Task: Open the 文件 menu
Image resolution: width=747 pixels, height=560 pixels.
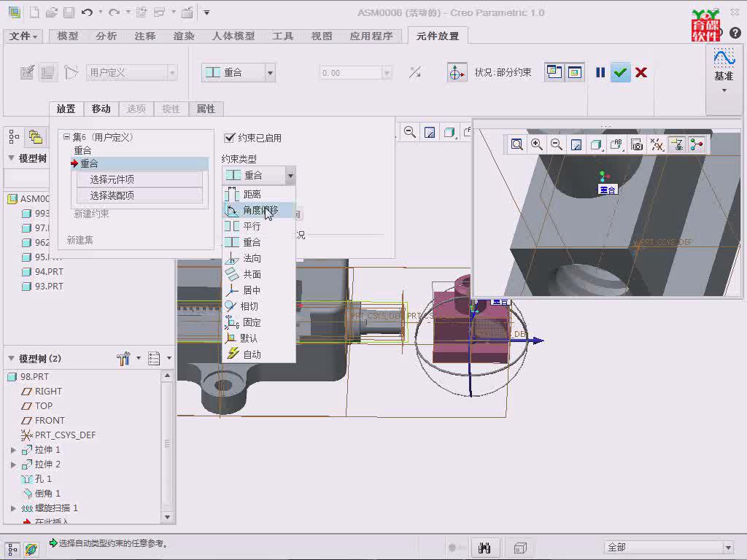Action: pyautogui.click(x=23, y=36)
